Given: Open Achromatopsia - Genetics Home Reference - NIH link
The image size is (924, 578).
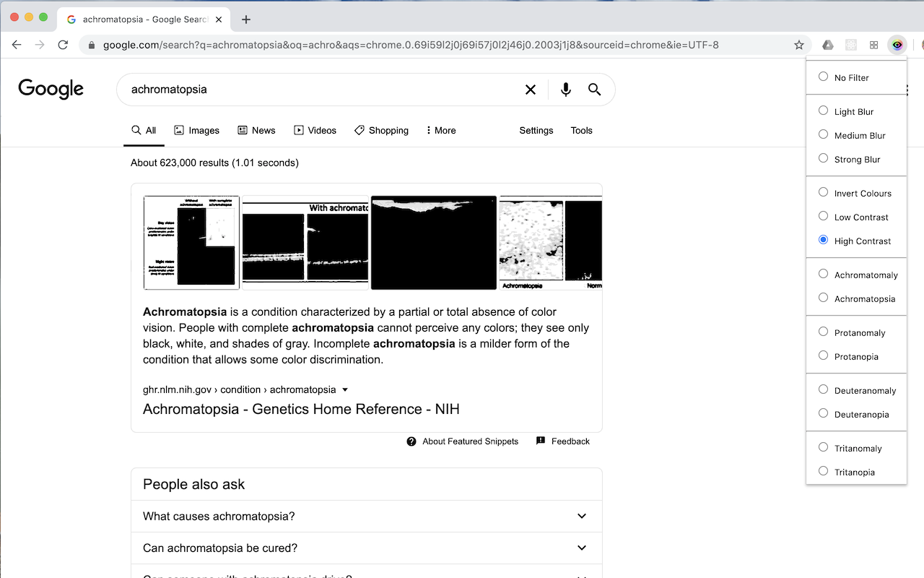Looking at the screenshot, I should click(x=301, y=409).
